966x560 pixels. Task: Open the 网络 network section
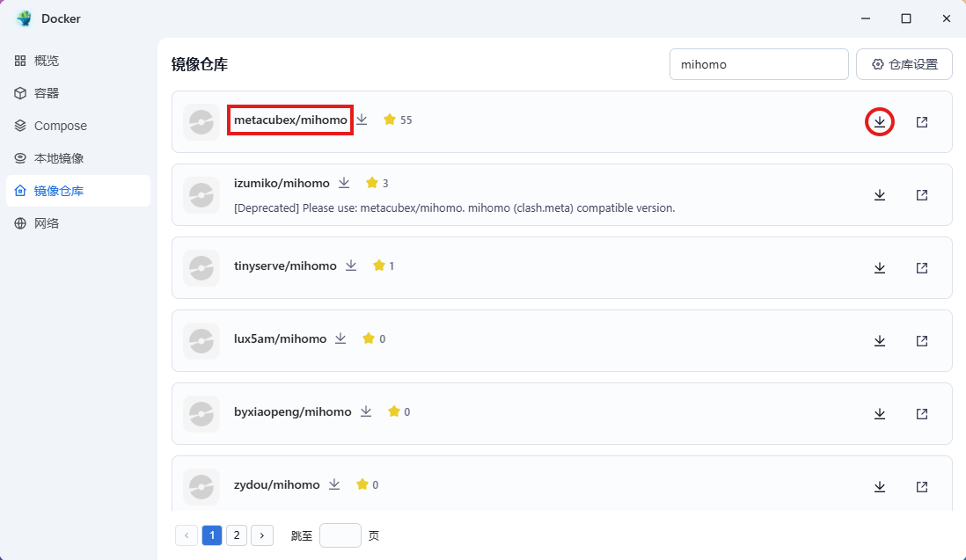(78, 223)
